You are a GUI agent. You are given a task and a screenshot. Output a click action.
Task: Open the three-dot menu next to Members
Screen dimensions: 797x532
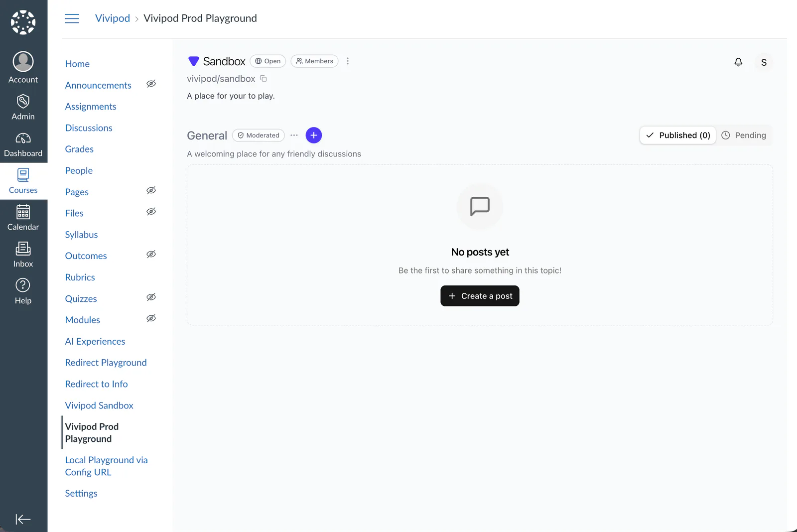coord(348,61)
